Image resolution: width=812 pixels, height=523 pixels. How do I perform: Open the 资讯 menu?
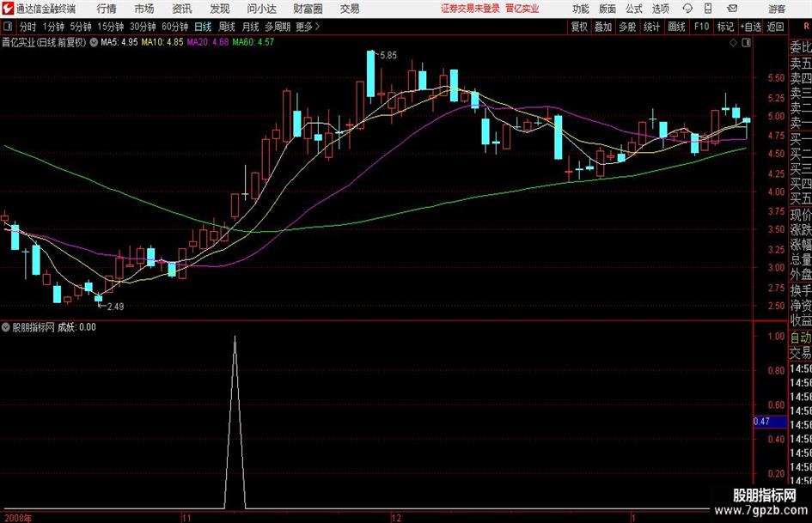[x=182, y=9]
